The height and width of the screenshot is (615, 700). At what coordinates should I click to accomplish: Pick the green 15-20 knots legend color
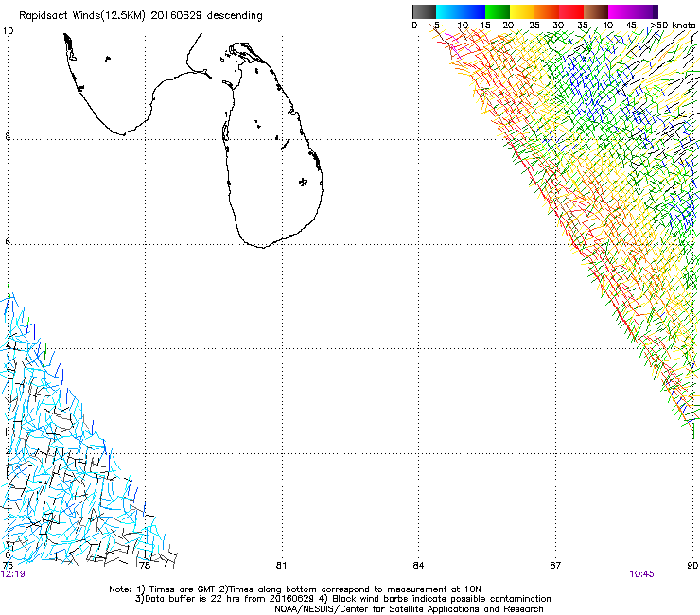pyautogui.click(x=498, y=11)
